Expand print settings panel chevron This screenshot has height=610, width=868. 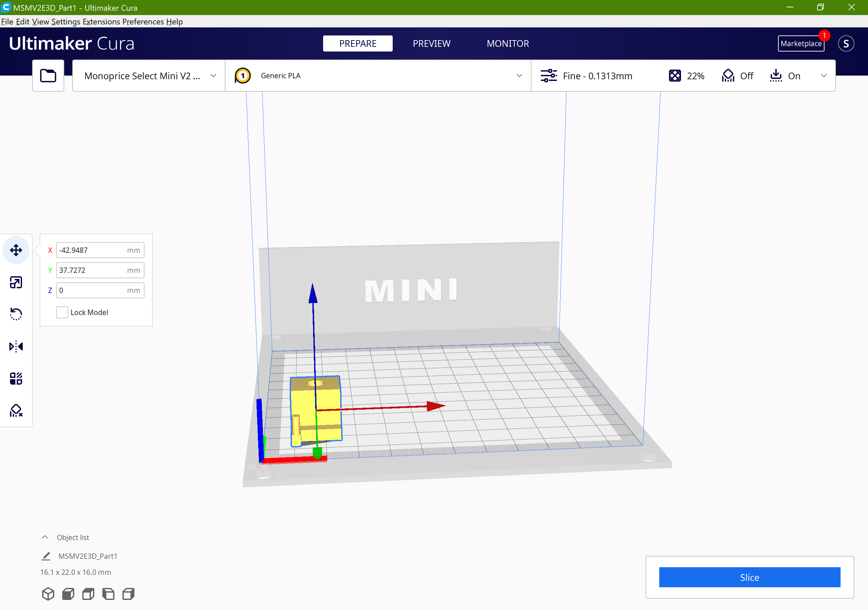pyautogui.click(x=824, y=76)
